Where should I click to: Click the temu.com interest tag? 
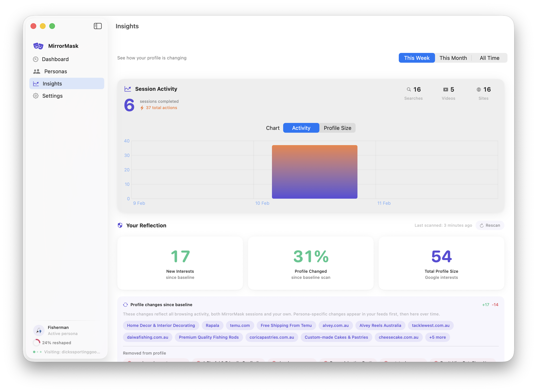point(240,325)
